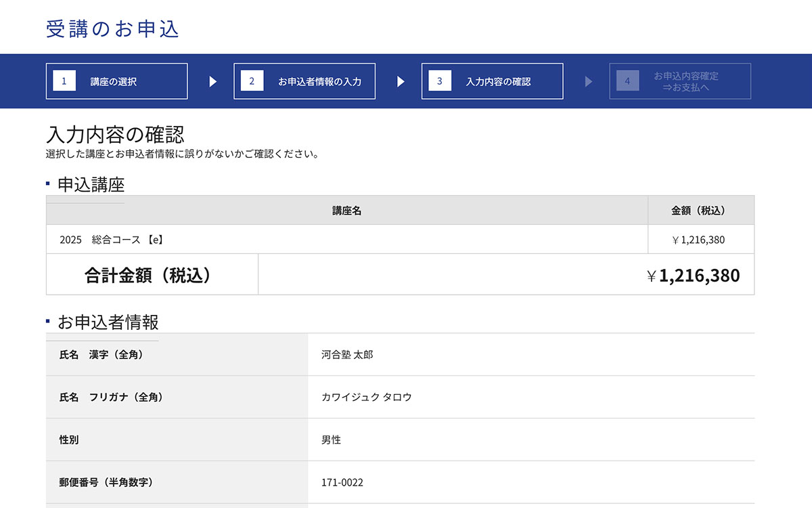Viewport: 812px width, 508px height.
Task: Click the 講座名 column header
Action: pyautogui.click(x=346, y=211)
